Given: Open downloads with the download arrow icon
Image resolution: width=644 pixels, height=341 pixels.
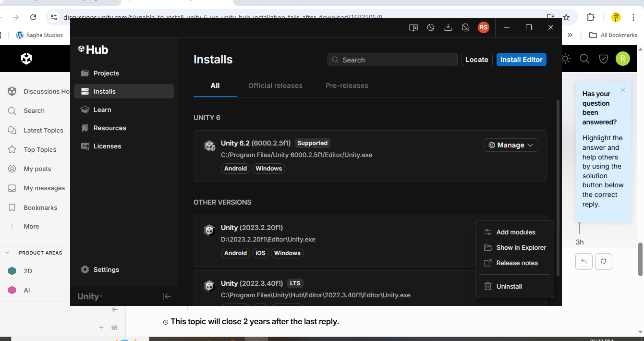Looking at the screenshot, I should [448, 27].
